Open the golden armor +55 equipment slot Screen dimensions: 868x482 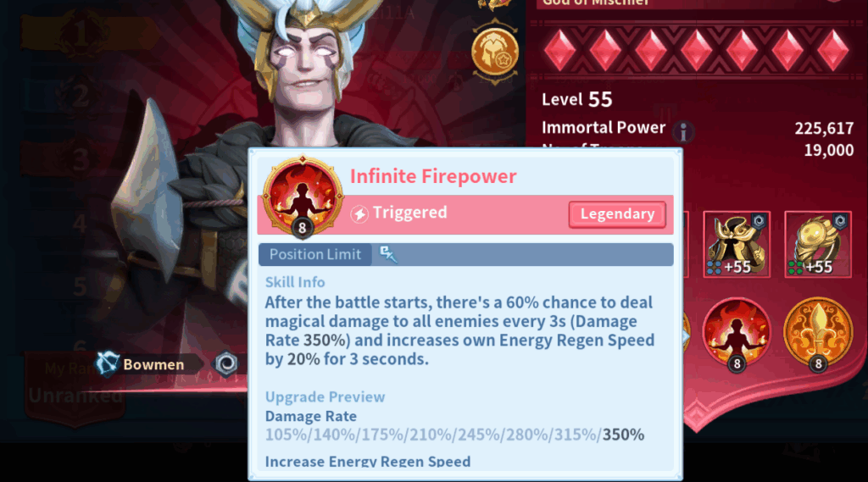737,244
